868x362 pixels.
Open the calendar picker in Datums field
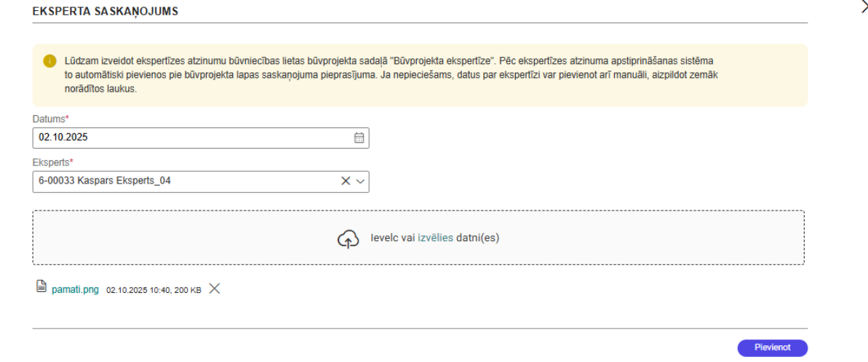click(359, 138)
